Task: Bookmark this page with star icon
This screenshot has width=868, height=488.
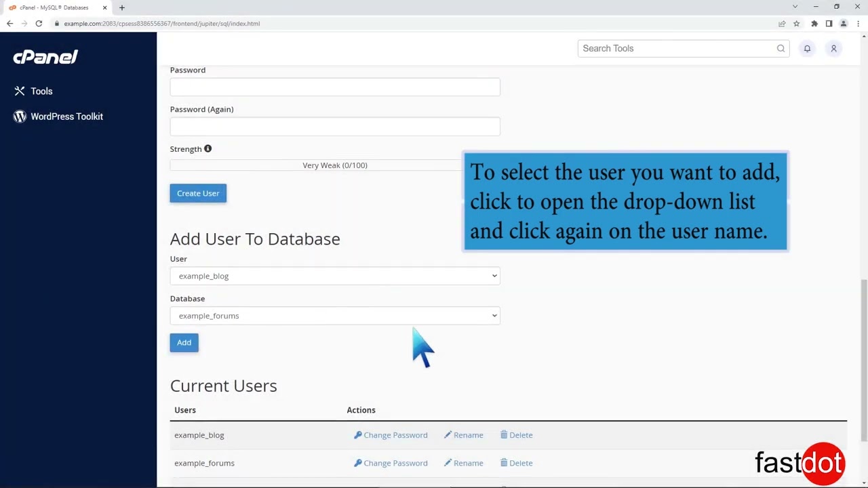Action: point(796,24)
